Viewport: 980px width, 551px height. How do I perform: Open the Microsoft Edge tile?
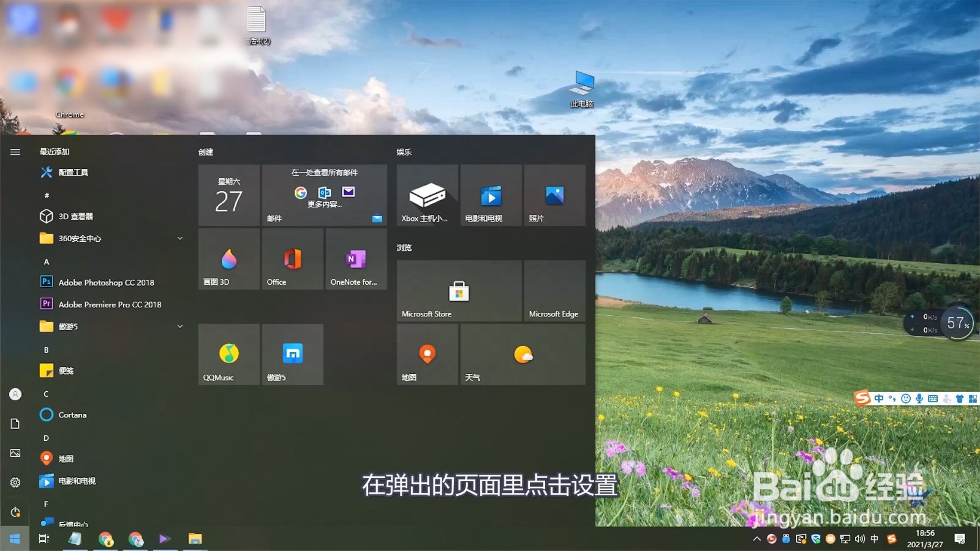[x=555, y=291]
